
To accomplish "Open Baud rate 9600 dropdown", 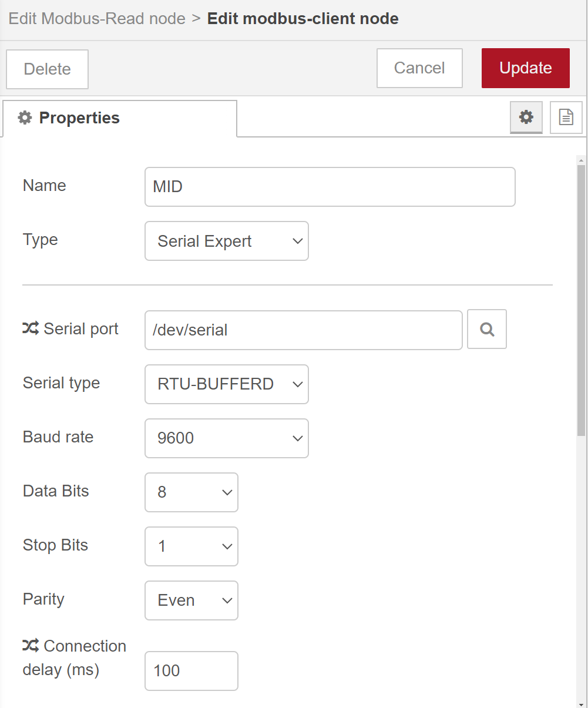I will 227,438.
